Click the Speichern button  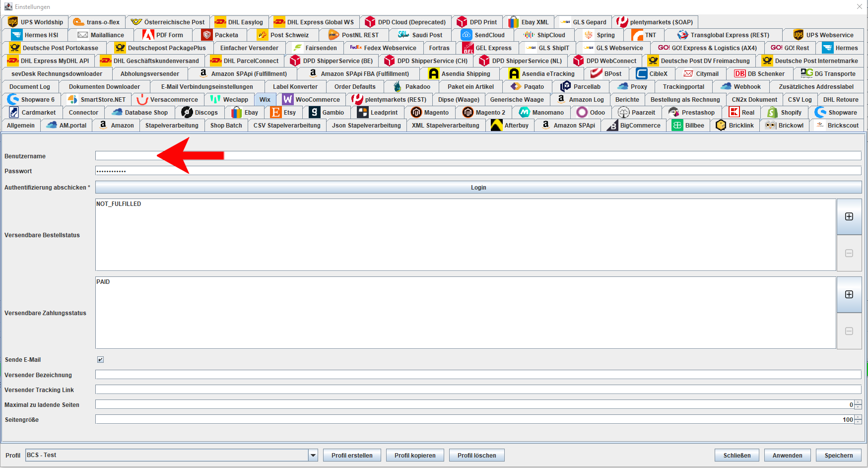839,455
